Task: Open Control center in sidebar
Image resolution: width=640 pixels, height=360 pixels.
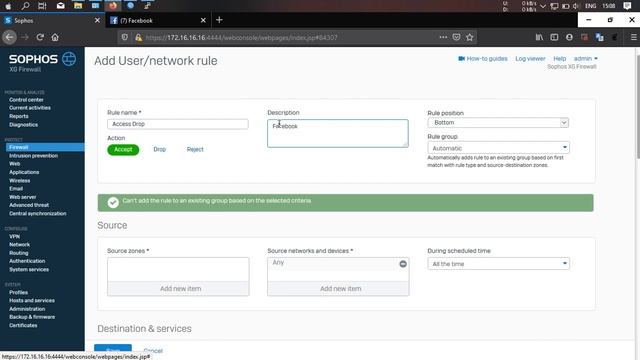Action: 26,100
